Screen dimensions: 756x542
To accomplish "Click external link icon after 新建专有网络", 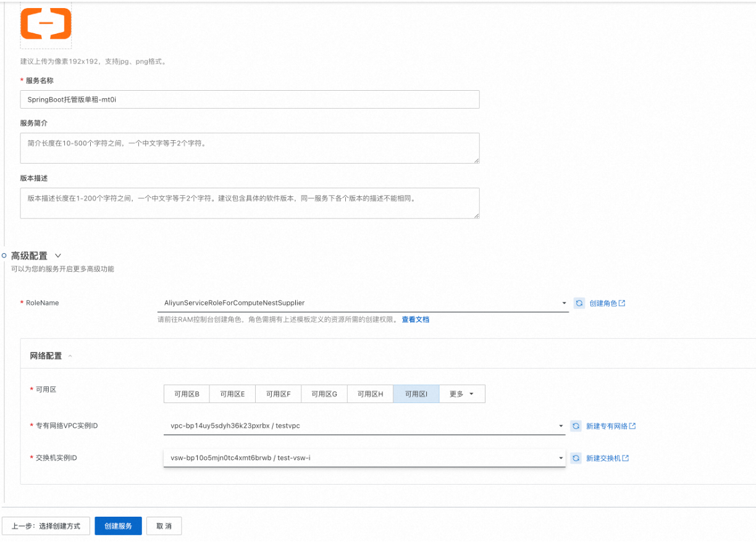I will tap(632, 426).
